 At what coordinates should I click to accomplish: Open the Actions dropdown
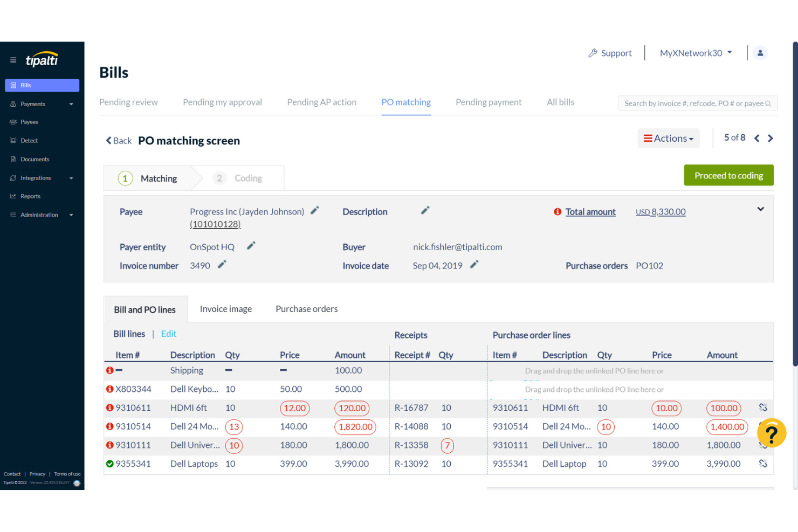(669, 138)
